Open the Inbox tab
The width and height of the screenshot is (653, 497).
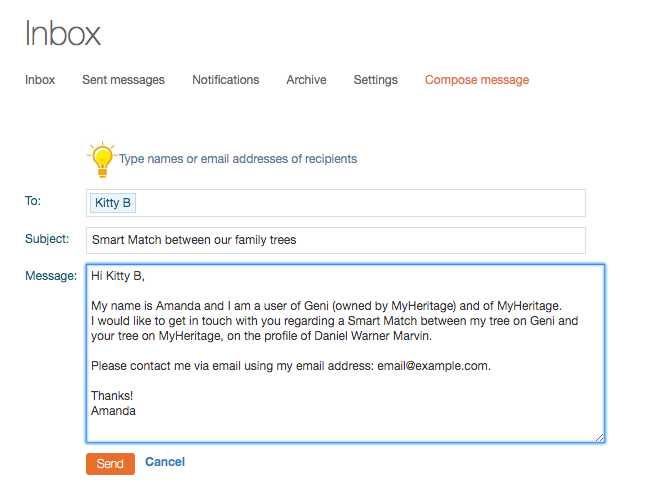(40, 80)
